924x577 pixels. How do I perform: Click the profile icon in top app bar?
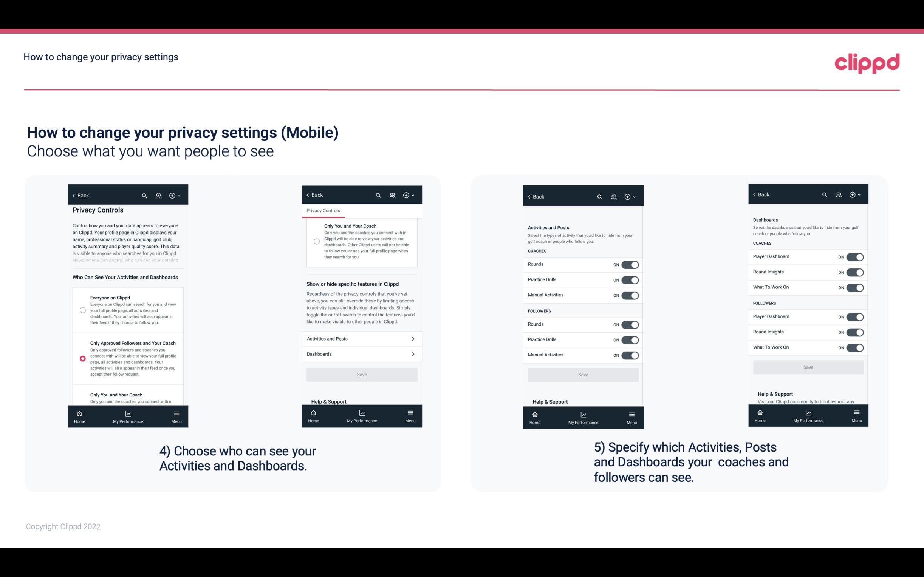point(158,196)
